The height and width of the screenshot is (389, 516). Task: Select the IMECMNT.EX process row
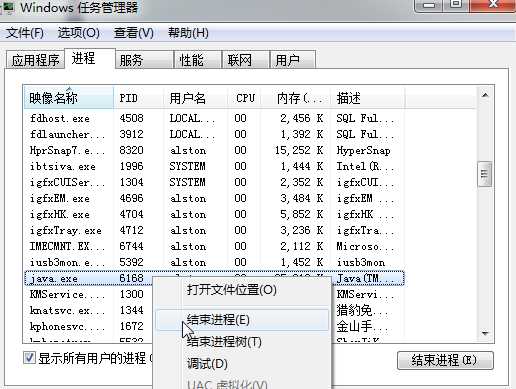pyautogui.click(x=214, y=246)
